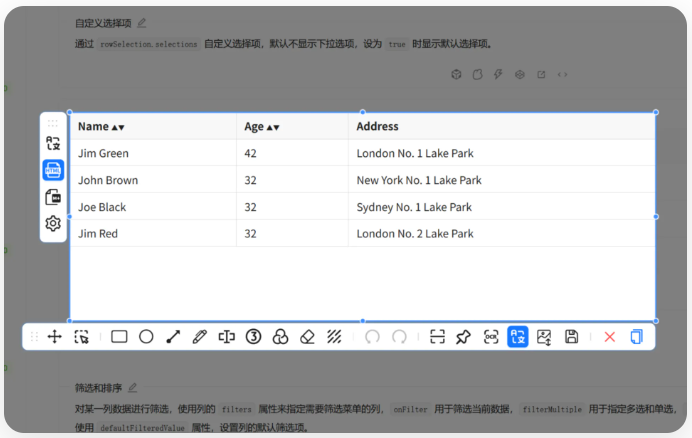692x438 pixels.
Task: Select the three-circles blur tool
Action: click(280, 337)
